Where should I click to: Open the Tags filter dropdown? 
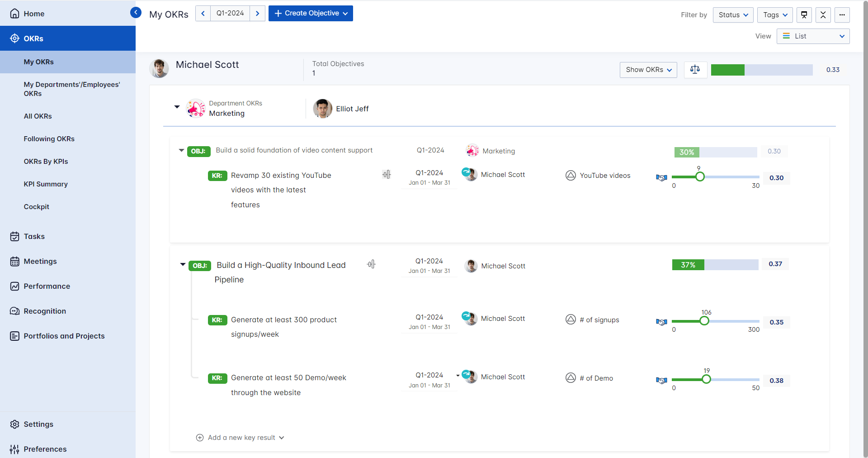point(775,15)
